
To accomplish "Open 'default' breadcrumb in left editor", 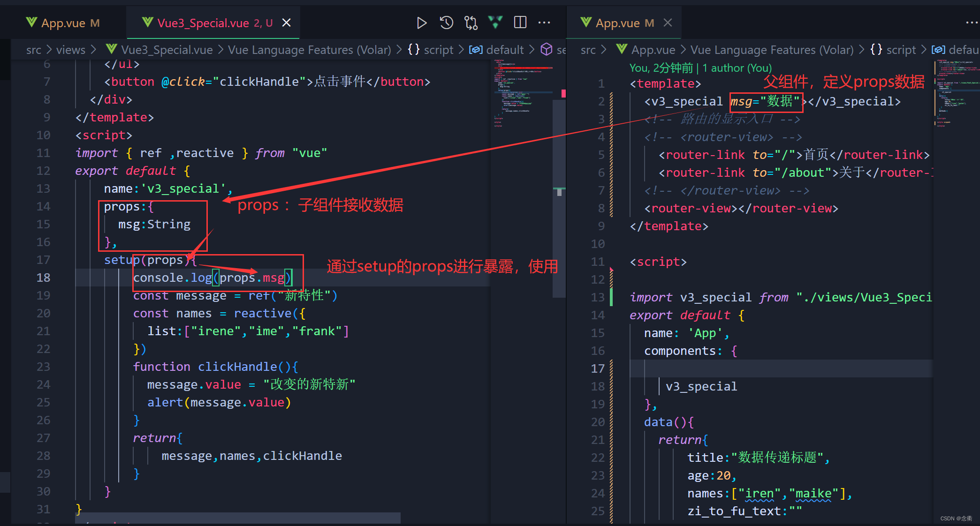I will (504, 50).
